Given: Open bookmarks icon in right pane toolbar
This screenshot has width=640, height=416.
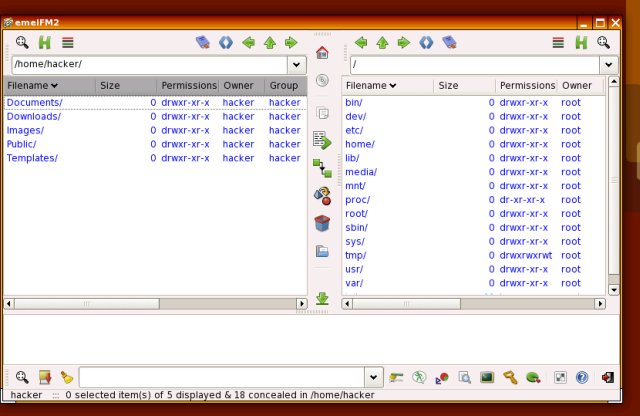Looking at the screenshot, I should [449, 42].
